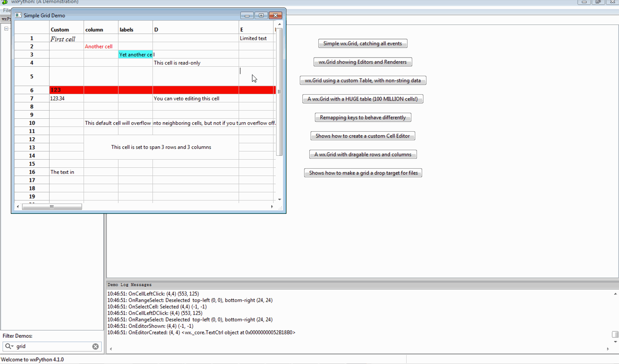Click the grid's right scroll arrow

click(x=272, y=207)
